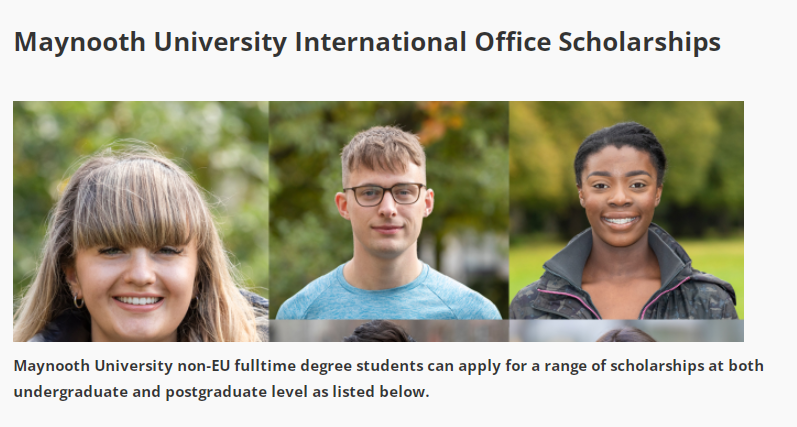This screenshot has height=427, width=797.
Task: Click the lowercase "scholarships" in the paragraph
Action: 657,366
